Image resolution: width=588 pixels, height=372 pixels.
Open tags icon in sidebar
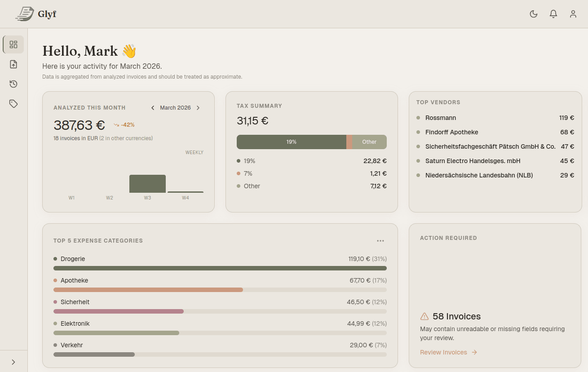13,104
